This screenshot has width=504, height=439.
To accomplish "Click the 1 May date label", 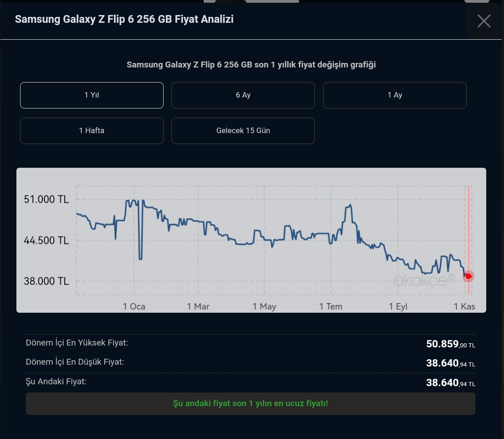I will 264,306.
